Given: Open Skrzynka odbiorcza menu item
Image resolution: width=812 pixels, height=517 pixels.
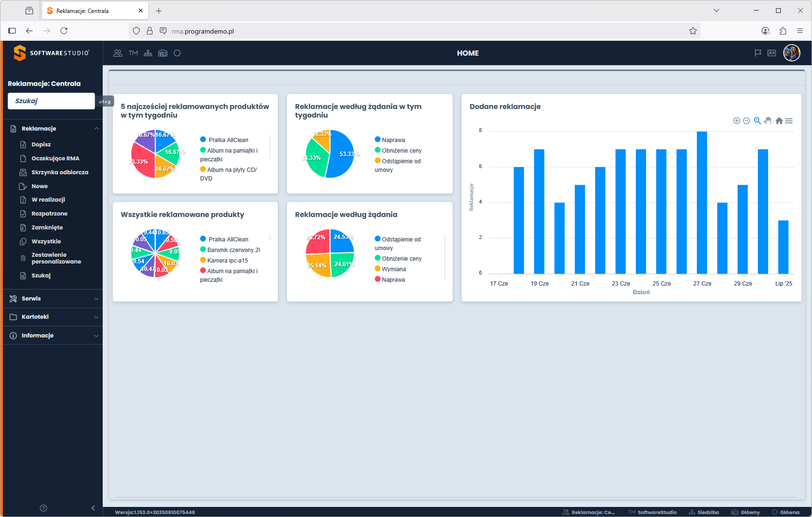Looking at the screenshot, I should point(60,172).
